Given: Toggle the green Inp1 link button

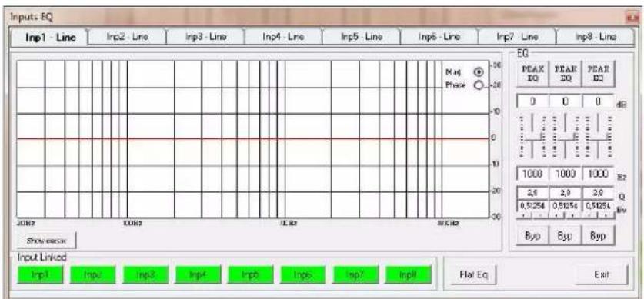Looking at the screenshot, I should pyautogui.click(x=40, y=274).
